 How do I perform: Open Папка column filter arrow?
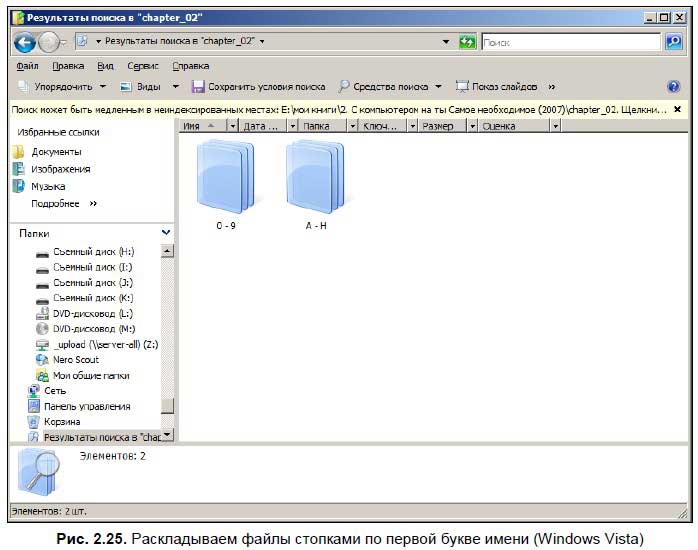pyautogui.click(x=353, y=126)
